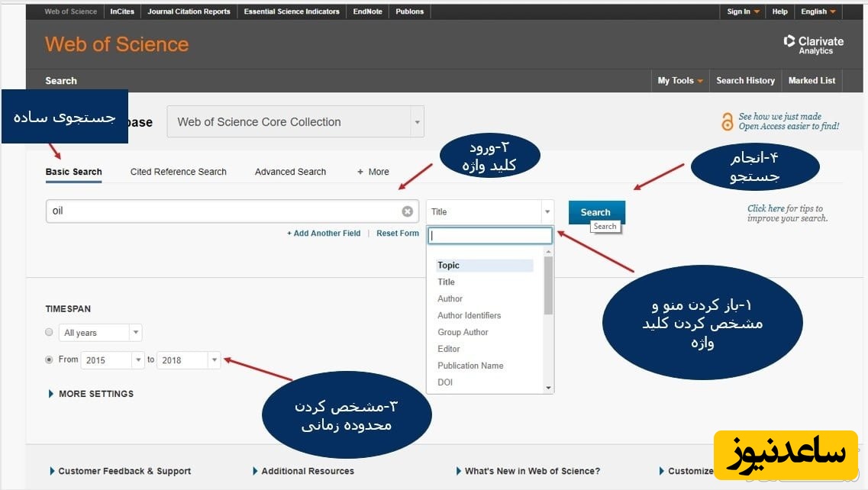Open the My Tools menu

[679, 81]
